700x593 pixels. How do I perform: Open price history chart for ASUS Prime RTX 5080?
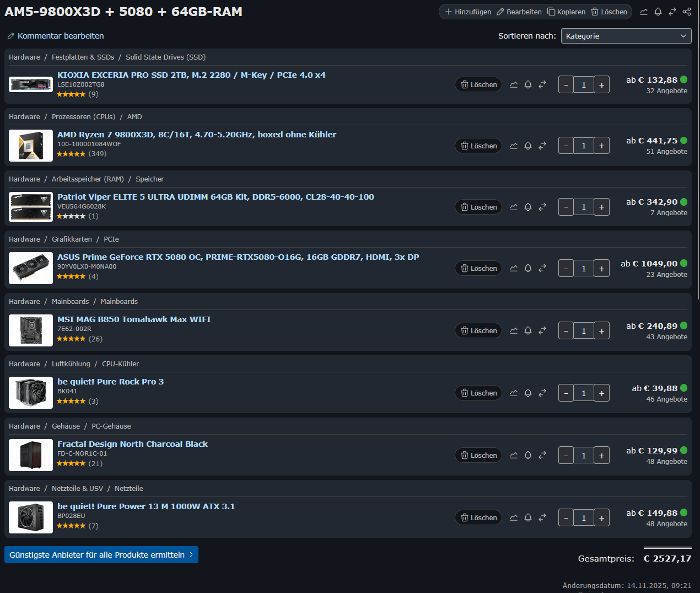514,268
